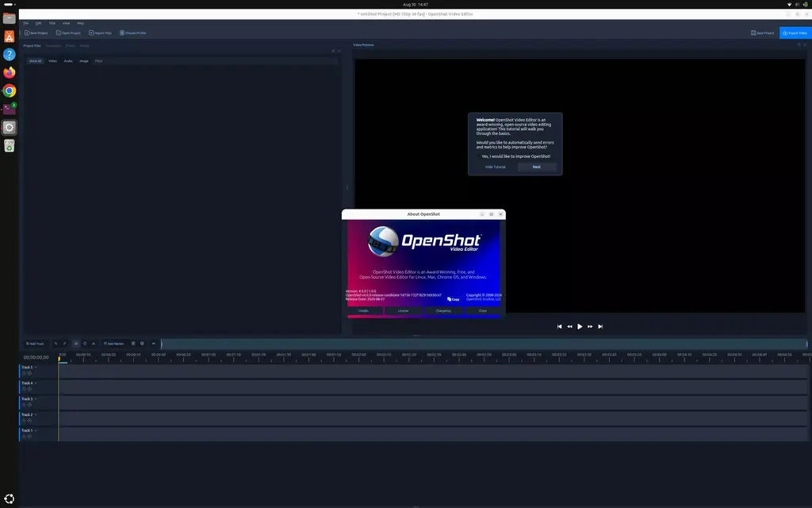Click the 00:01:00 mark on the ruler
Image resolution: width=812 pixels, height=508 pixels.
pyautogui.click(x=209, y=355)
